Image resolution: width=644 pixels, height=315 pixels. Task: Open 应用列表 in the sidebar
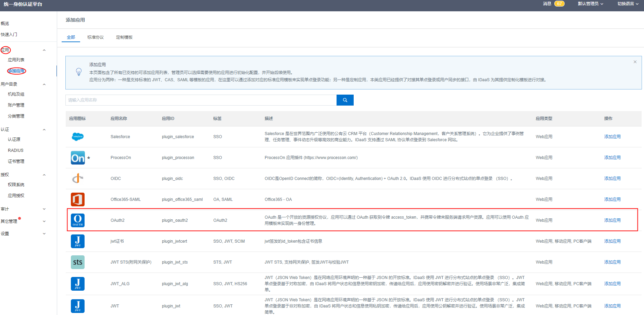[16, 60]
